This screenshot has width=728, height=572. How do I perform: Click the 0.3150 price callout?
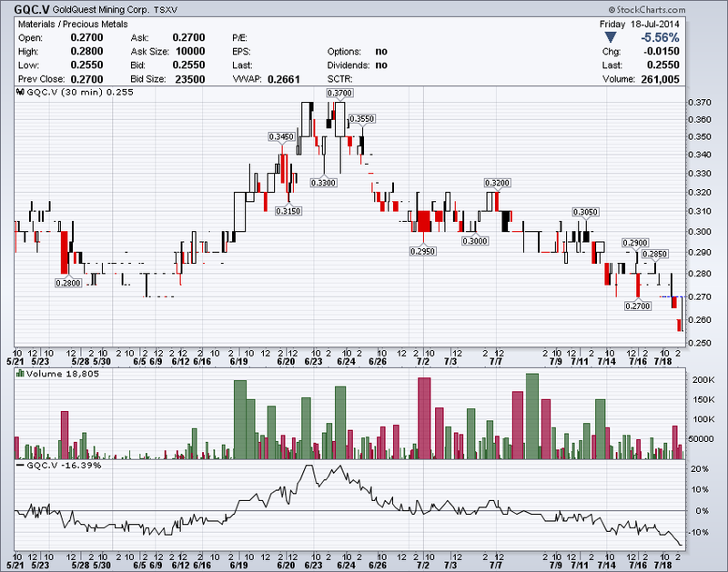click(x=288, y=211)
